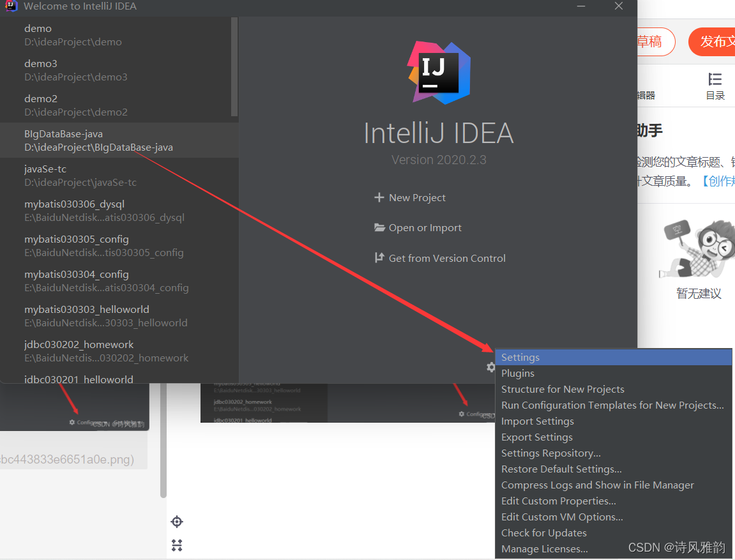Open Manage Licenses...

pos(614,549)
